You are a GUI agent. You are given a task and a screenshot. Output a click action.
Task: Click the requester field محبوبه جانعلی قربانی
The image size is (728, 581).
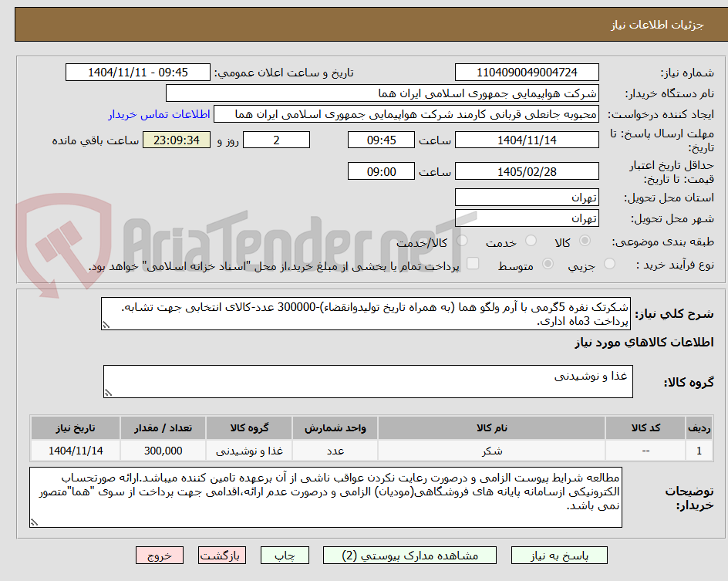pos(406,114)
